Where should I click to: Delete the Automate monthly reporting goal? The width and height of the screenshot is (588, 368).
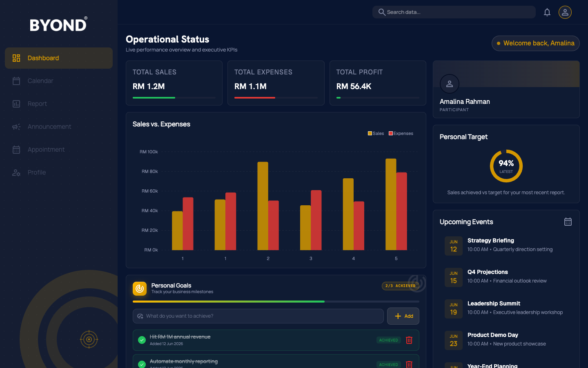click(409, 364)
